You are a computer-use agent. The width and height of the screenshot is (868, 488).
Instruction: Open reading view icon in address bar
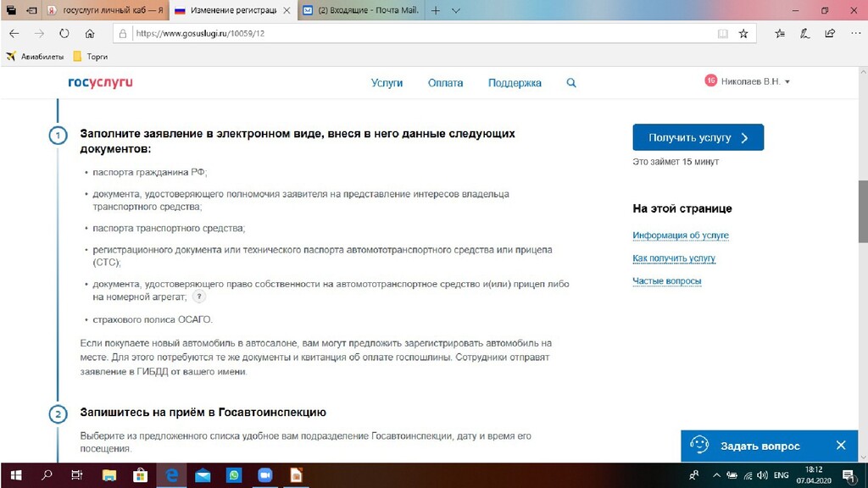click(722, 34)
